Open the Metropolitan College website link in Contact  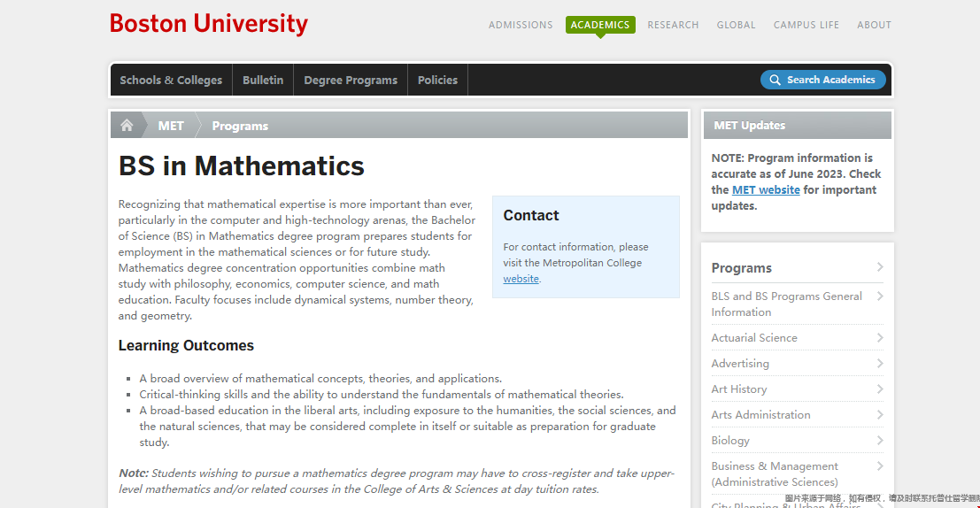(x=521, y=279)
